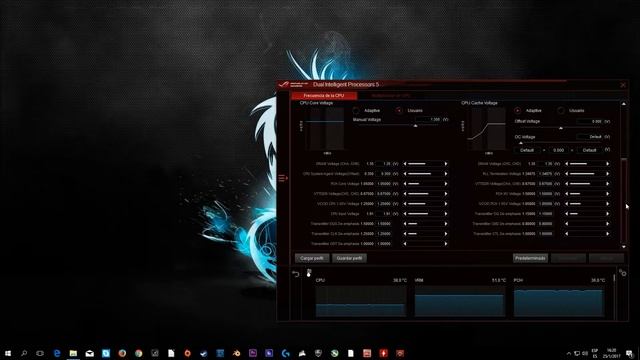Select Adaptive mode for CPU Core Voltage
This screenshot has height=360, width=640.
coord(356,111)
